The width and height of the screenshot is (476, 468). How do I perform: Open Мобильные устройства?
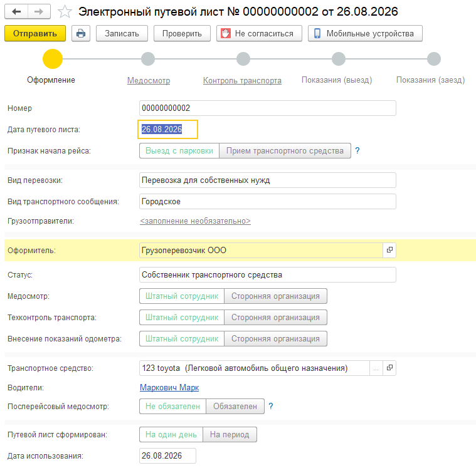[x=365, y=33]
